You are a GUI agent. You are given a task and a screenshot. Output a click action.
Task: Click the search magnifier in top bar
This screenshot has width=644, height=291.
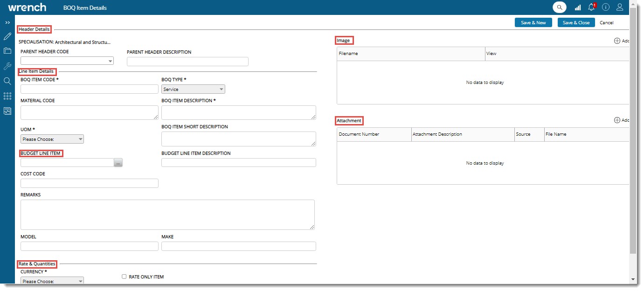(x=559, y=7)
